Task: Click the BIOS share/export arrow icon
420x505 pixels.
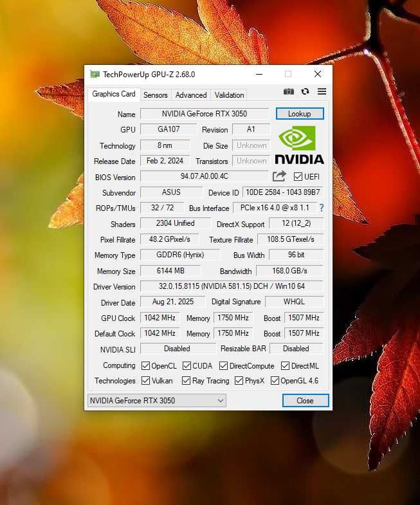Action: click(279, 176)
